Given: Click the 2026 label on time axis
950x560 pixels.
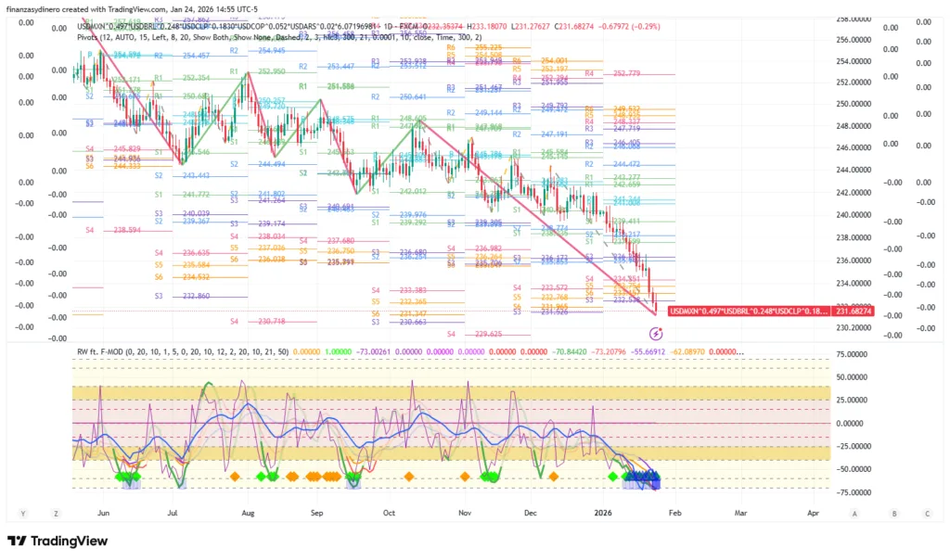Looking at the screenshot, I should 603,512.
